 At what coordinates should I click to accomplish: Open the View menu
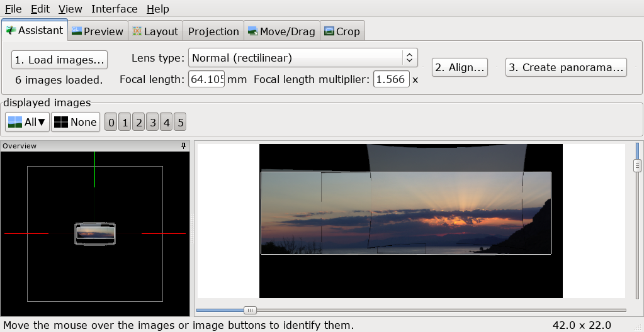(71, 9)
